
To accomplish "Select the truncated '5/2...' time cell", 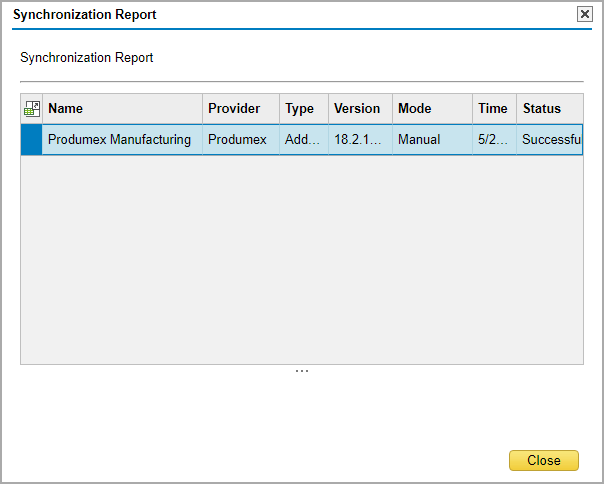I will 494,140.
